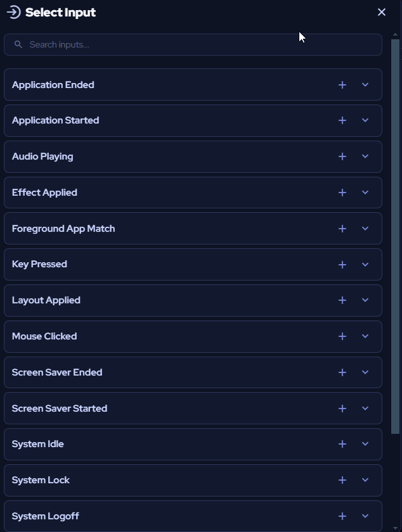402x532 pixels.
Task: Expand the Application Started details
Action: click(x=365, y=120)
